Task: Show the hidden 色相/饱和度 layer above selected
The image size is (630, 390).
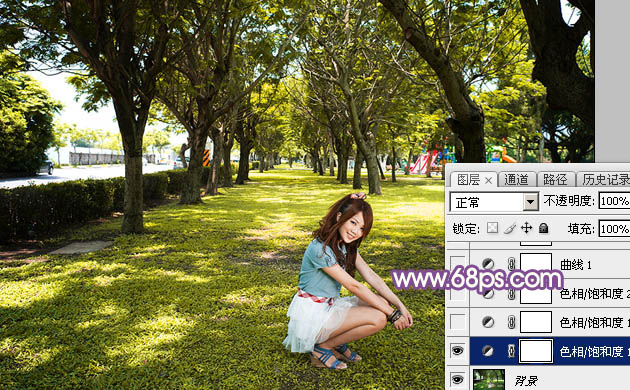Action: point(457,322)
